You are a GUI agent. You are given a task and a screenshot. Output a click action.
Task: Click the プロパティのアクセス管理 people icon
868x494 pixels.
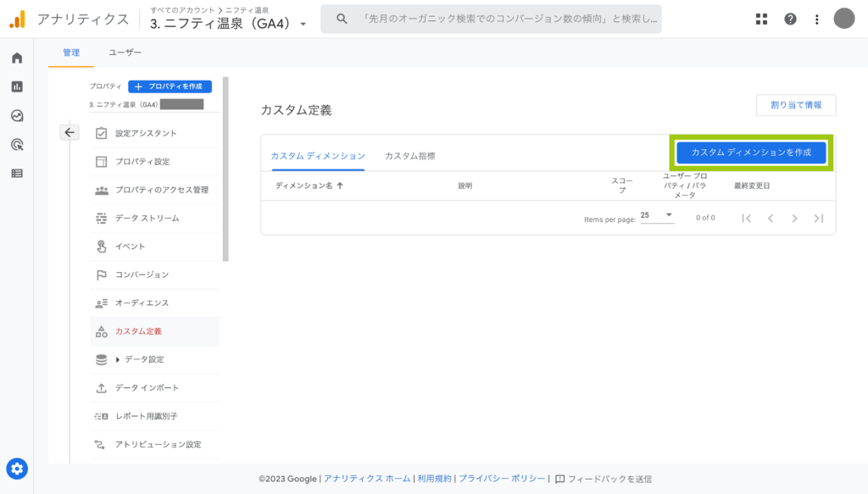(102, 190)
